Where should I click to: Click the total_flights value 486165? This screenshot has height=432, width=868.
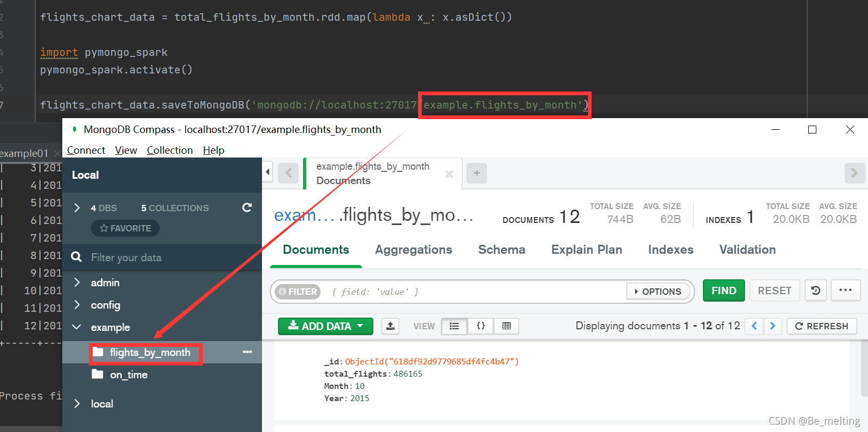[408, 374]
